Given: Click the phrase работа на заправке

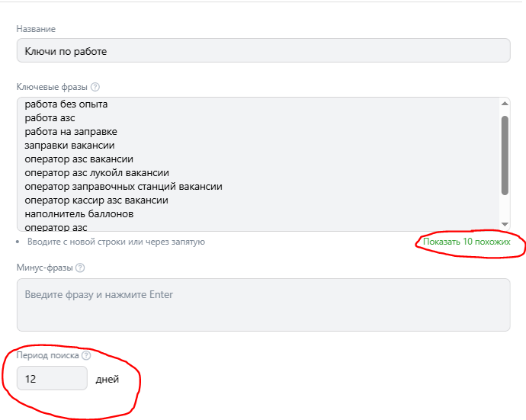Looking at the screenshot, I should pyautogui.click(x=71, y=132).
